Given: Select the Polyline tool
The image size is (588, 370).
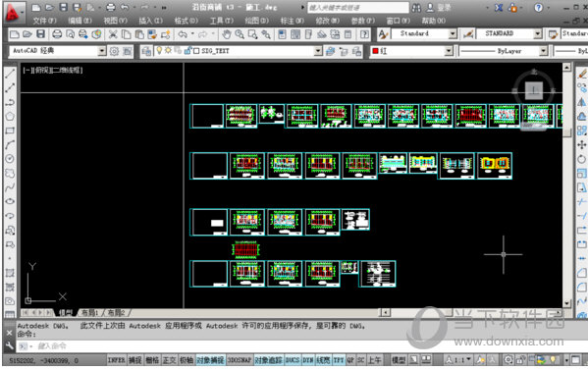Looking at the screenshot, I should (10, 102).
